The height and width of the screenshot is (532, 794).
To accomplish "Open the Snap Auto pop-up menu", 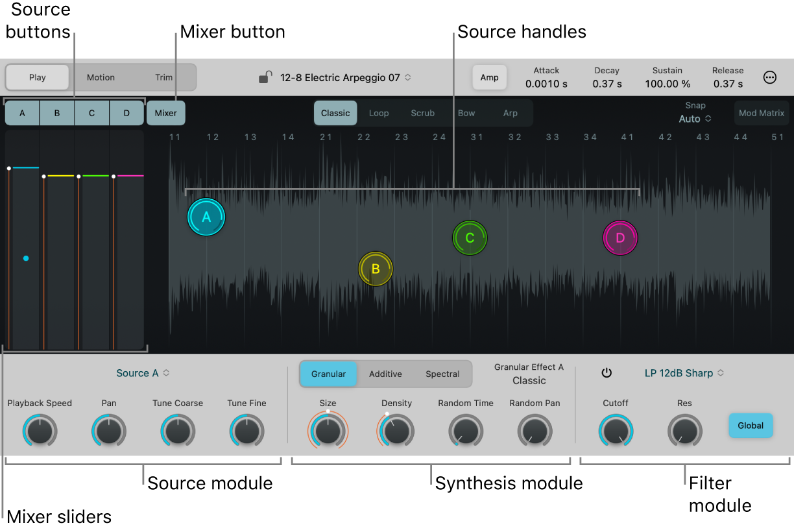I will tap(695, 119).
